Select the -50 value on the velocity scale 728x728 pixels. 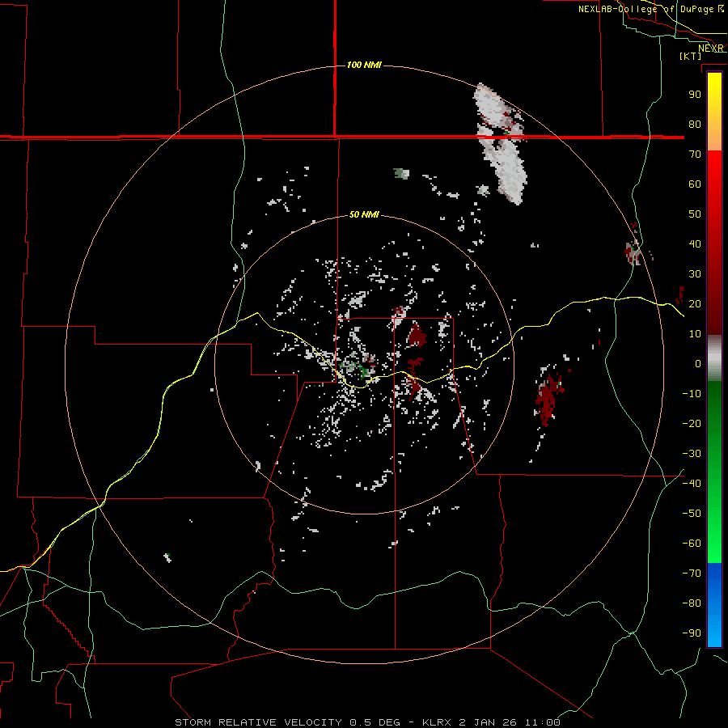coord(692,513)
